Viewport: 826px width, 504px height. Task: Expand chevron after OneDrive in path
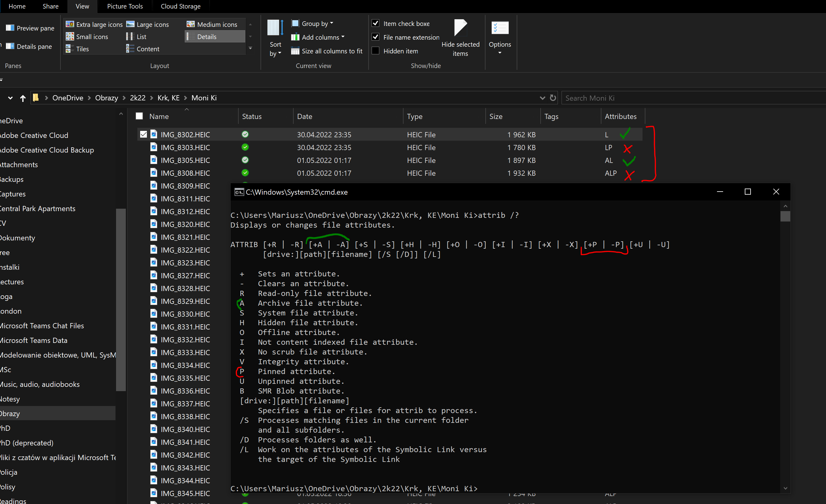(x=89, y=98)
